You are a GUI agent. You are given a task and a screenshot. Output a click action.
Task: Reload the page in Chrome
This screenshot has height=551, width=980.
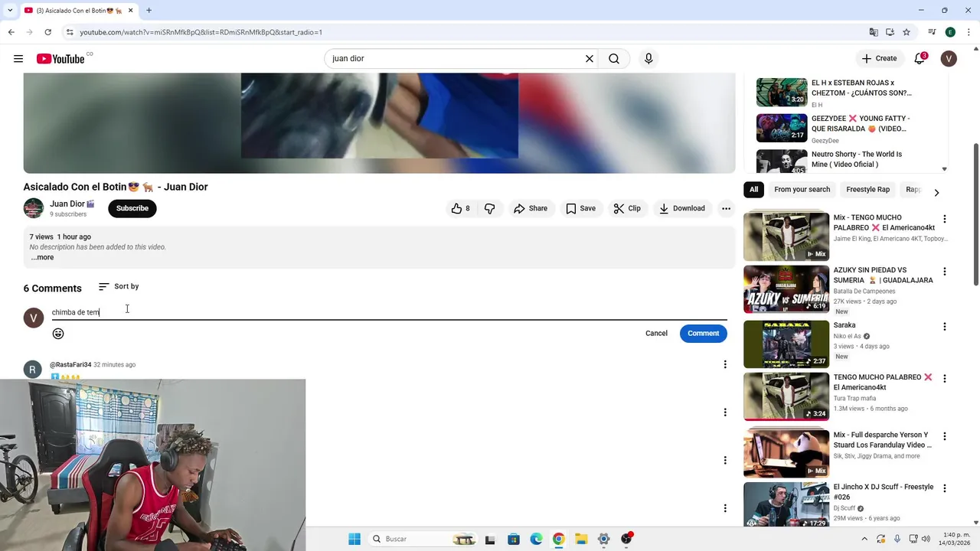pos(47,32)
